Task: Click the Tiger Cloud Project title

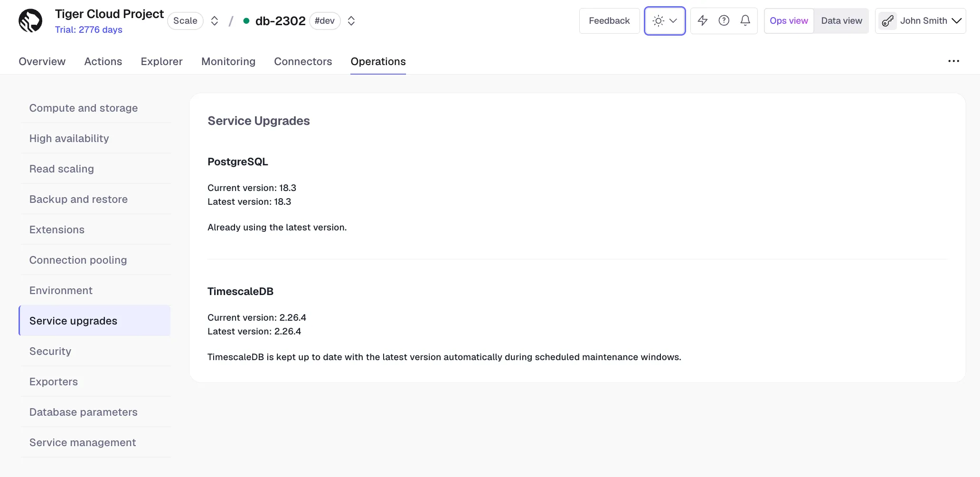Action: (109, 14)
